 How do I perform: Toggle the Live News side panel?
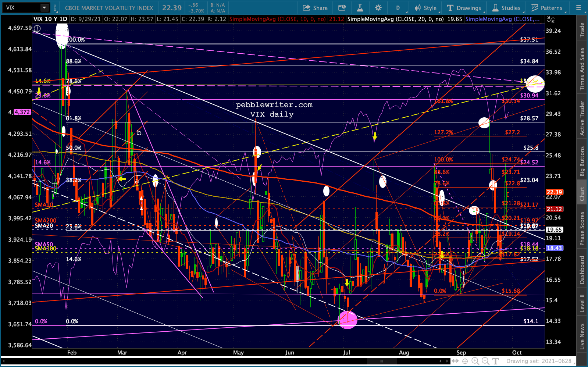[582, 336]
